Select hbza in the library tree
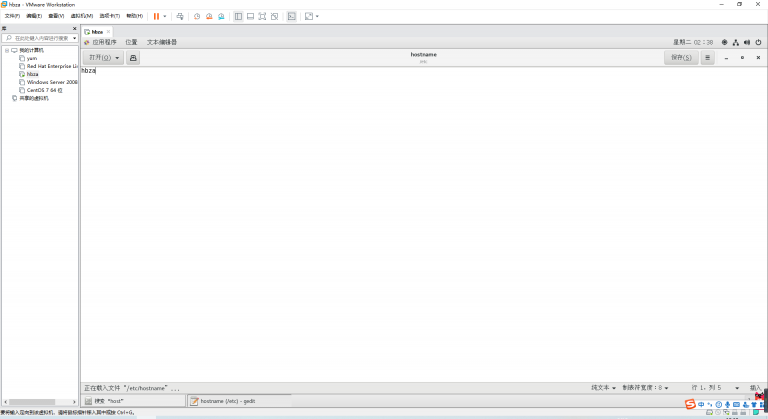This screenshot has width=768, height=419. click(x=32, y=74)
